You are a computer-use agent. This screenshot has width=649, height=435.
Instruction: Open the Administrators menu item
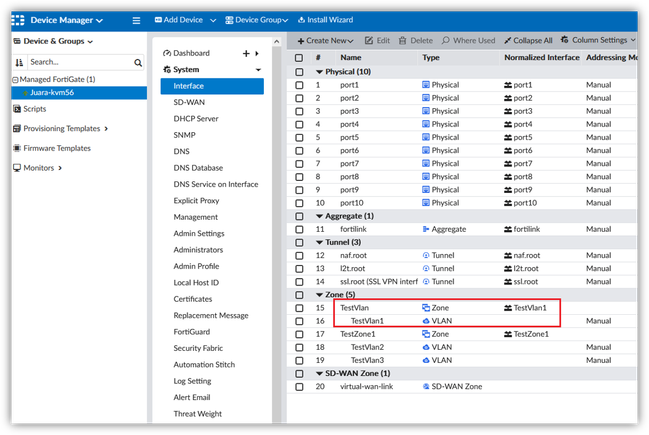(198, 250)
